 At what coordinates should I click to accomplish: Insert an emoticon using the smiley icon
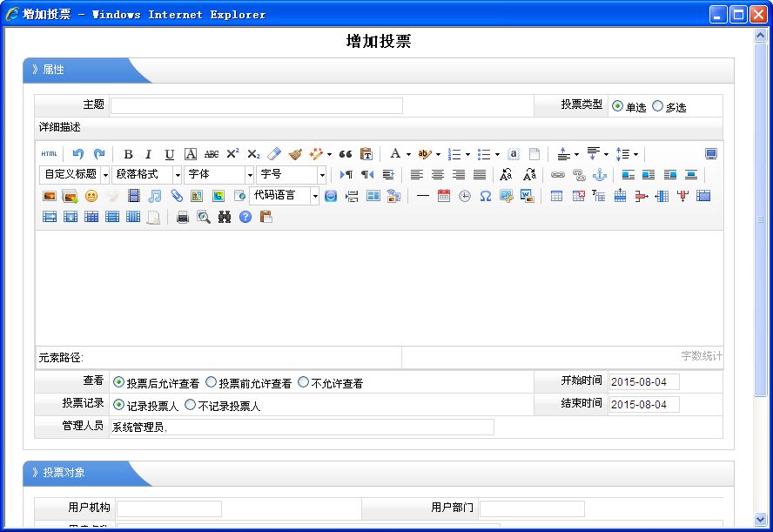91,196
